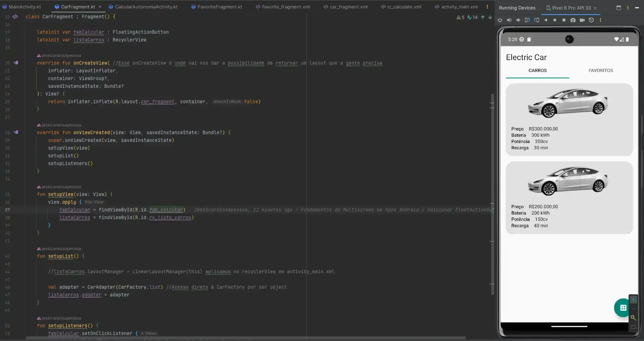
Task: Start emulator screen recording
Action: click(x=582, y=20)
